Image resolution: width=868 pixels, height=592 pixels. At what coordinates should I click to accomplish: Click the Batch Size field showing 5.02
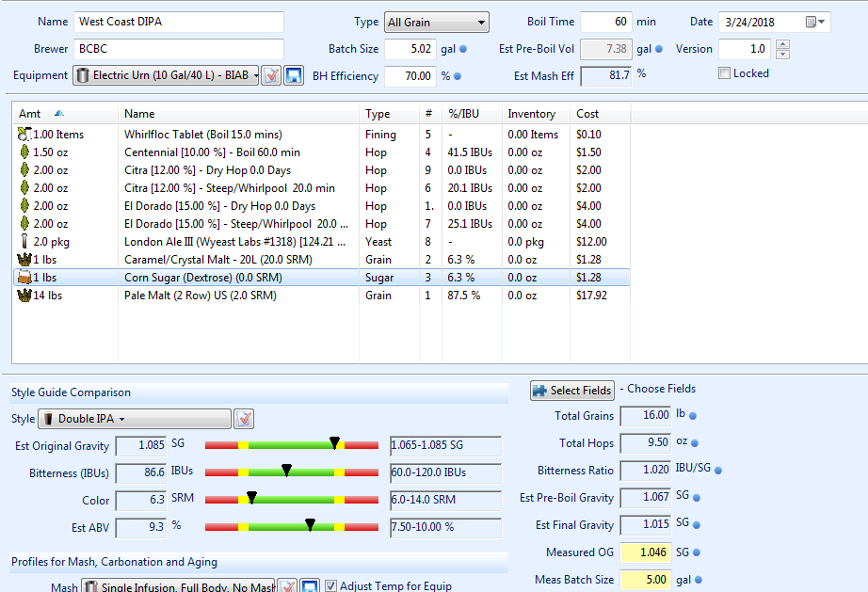click(410, 49)
